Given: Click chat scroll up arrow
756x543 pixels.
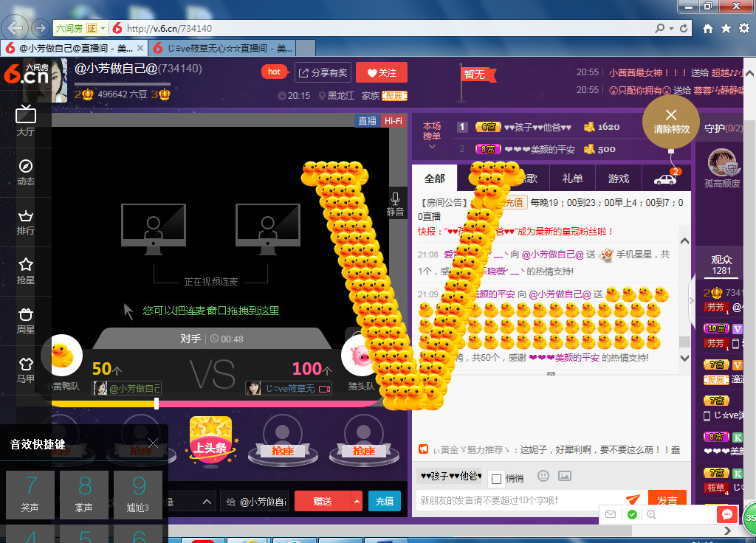Looking at the screenshot, I should coord(684,241).
